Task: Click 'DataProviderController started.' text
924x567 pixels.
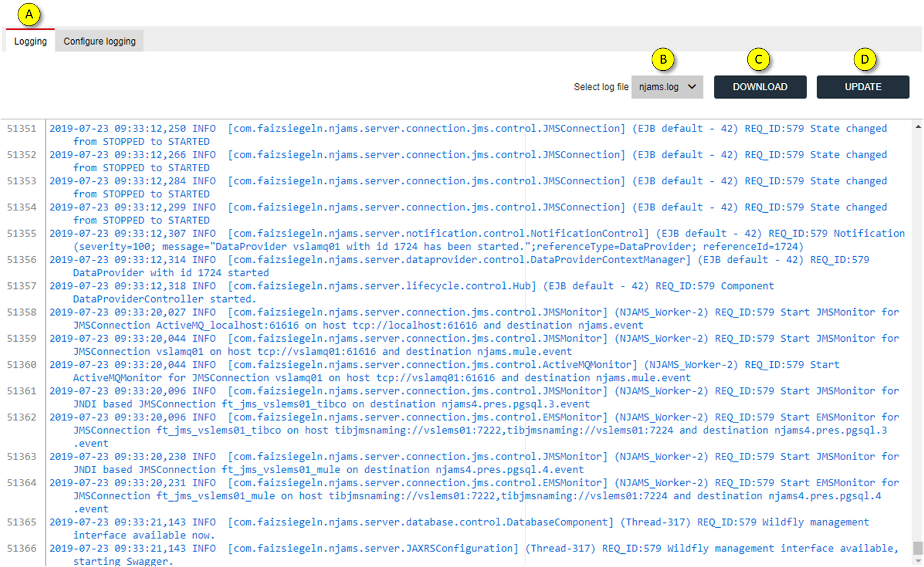Action: coord(165,299)
